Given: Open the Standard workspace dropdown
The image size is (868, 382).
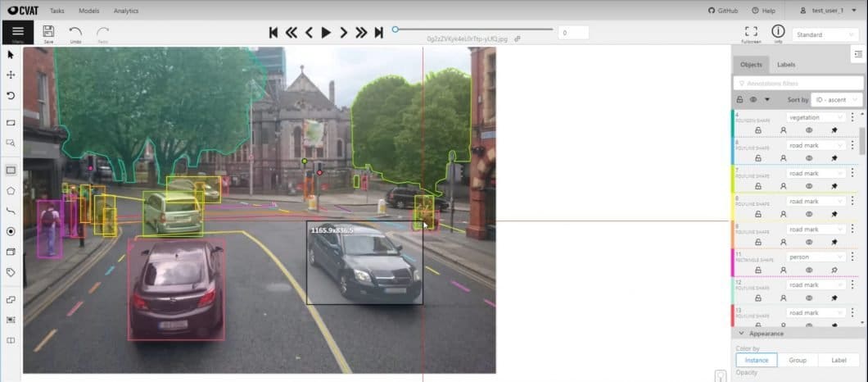Looking at the screenshot, I should (825, 34).
